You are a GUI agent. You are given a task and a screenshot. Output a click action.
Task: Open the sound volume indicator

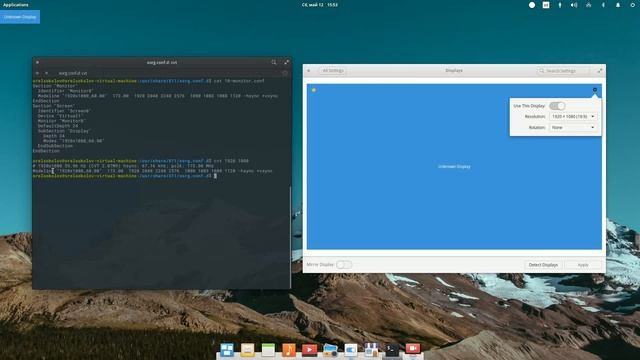point(574,5)
